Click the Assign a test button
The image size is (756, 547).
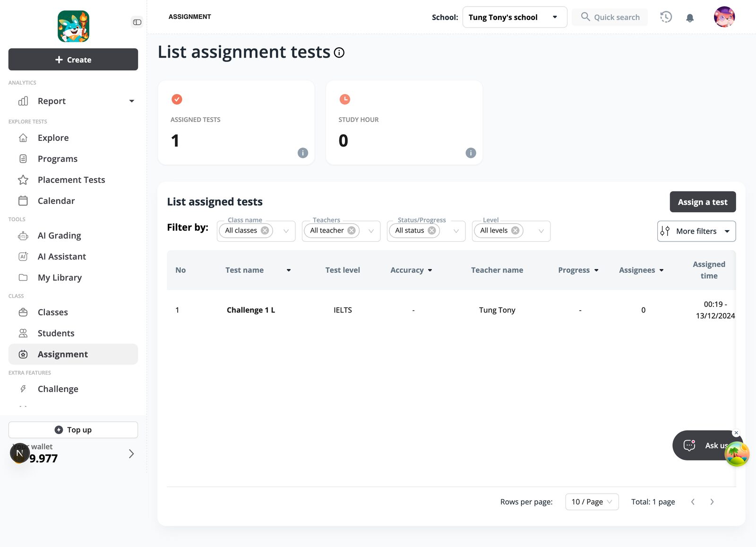coord(703,202)
